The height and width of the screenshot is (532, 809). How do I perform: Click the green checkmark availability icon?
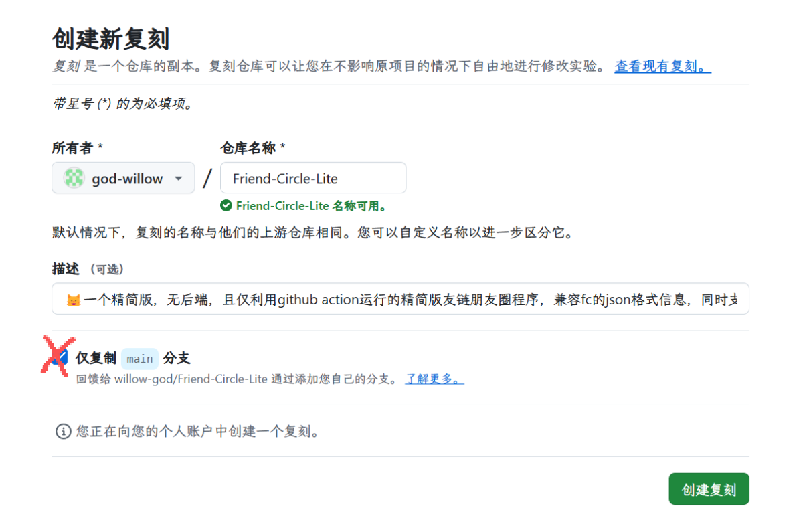click(x=226, y=206)
